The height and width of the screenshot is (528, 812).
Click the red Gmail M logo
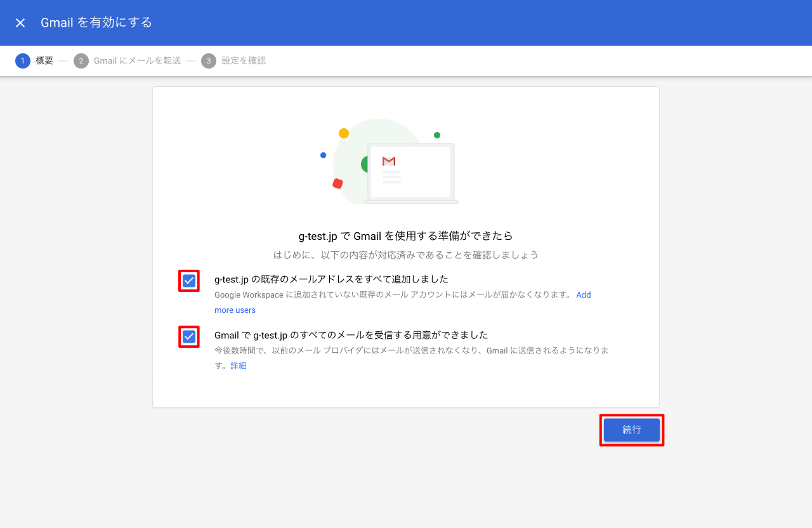(x=389, y=161)
